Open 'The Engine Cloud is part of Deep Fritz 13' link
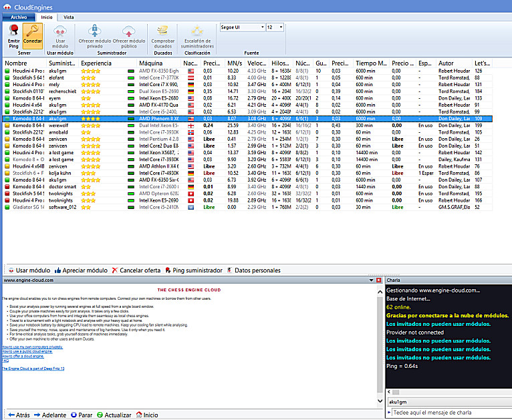512x420 pixels. [x=33, y=369]
